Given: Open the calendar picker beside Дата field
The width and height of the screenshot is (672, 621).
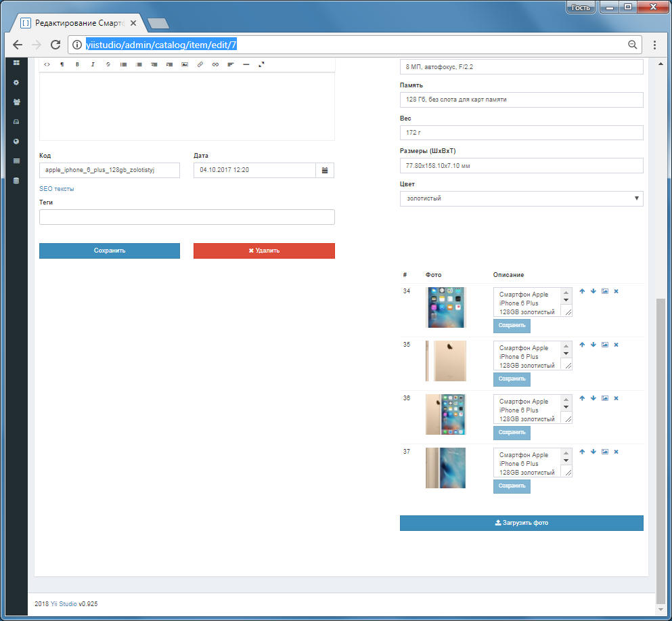Looking at the screenshot, I should coord(325,170).
